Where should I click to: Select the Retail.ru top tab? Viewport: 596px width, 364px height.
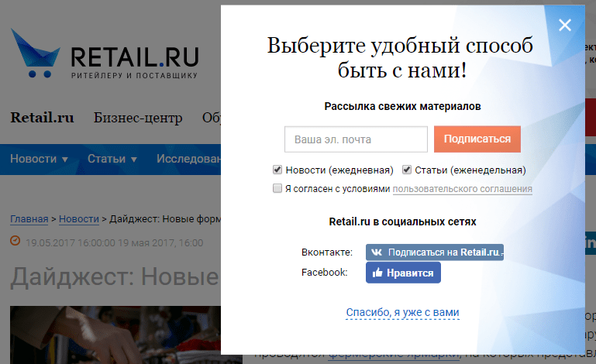tap(42, 118)
